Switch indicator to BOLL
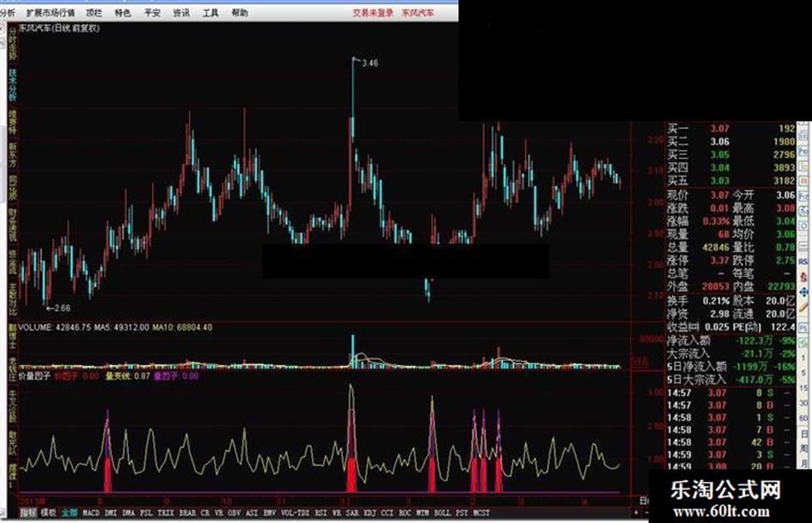 tap(443, 513)
